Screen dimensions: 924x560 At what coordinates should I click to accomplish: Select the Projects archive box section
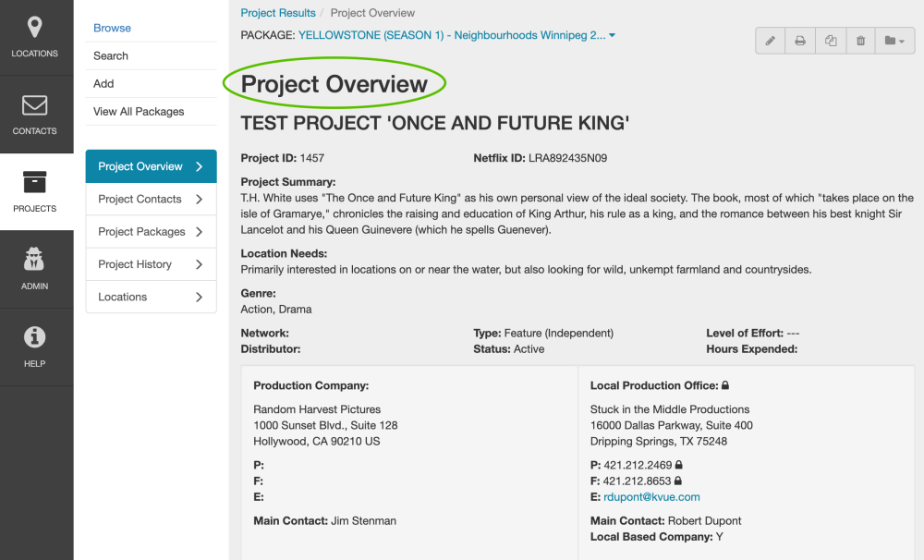(x=35, y=192)
